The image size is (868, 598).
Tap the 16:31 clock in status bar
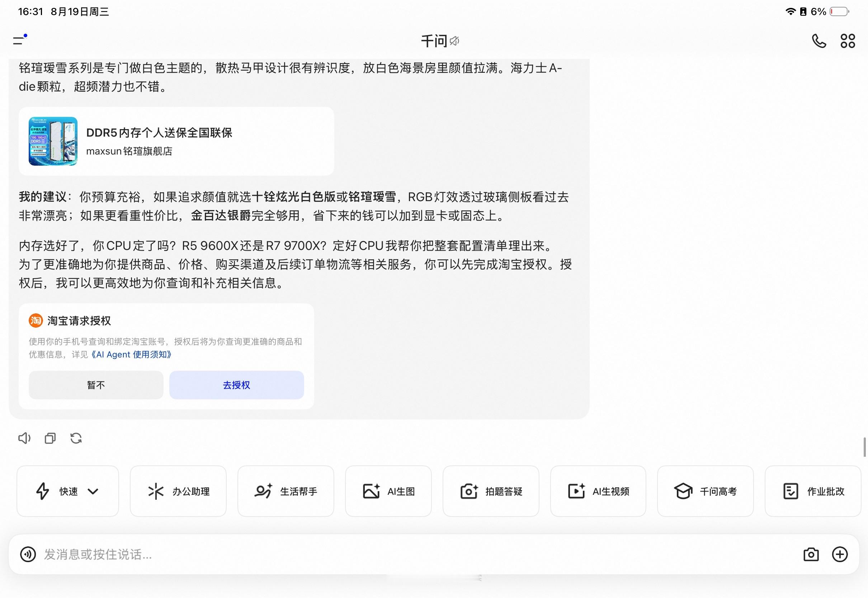click(x=31, y=11)
